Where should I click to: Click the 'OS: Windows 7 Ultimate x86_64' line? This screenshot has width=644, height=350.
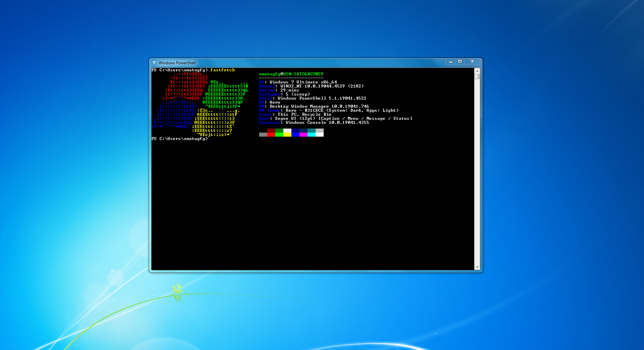[x=298, y=82]
